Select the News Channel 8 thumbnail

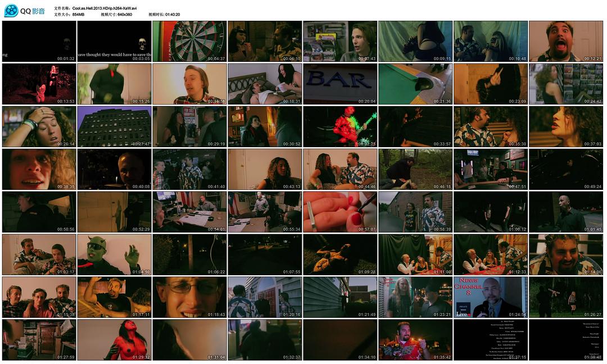491,297
